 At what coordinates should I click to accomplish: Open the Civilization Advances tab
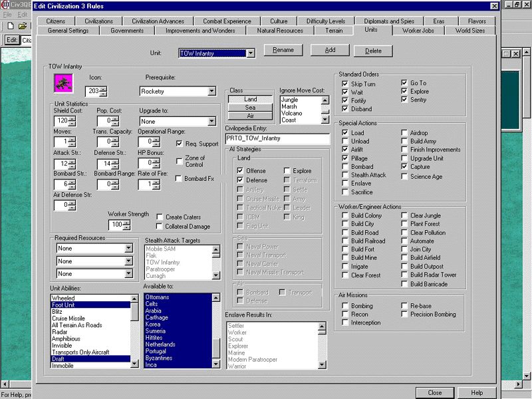(x=158, y=21)
